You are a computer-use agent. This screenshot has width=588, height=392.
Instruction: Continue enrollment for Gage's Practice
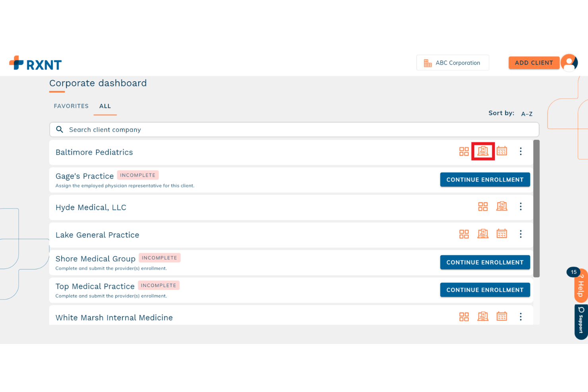pyautogui.click(x=485, y=180)
